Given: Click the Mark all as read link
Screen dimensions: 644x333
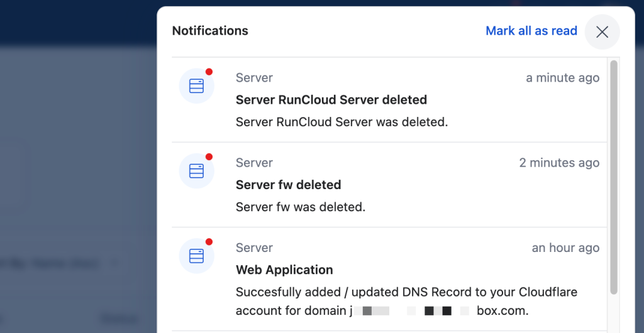Looking at the screenshot, I should point(531,31).
